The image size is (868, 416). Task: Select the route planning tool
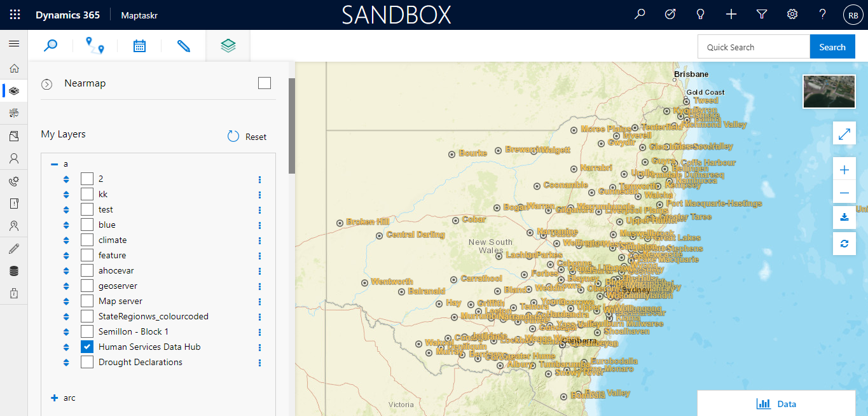tap(95, 45)
